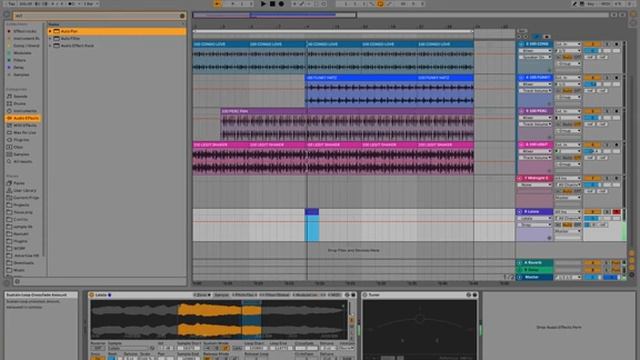This screenshot has height=360, width=640.
Task: Arm the transport Record button
Action: click(281, 4)
